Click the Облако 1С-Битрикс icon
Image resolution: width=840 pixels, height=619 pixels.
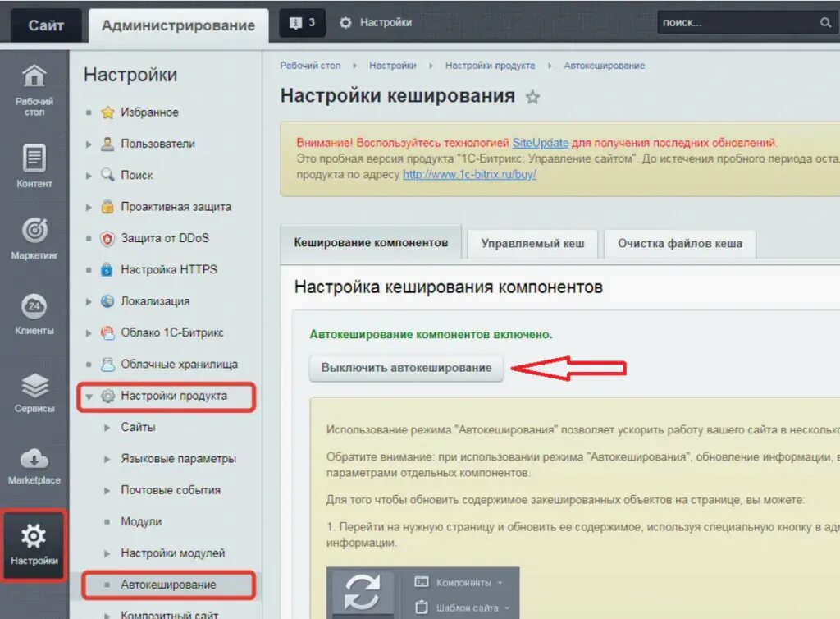pyautogui.click(x=107, y=332)
